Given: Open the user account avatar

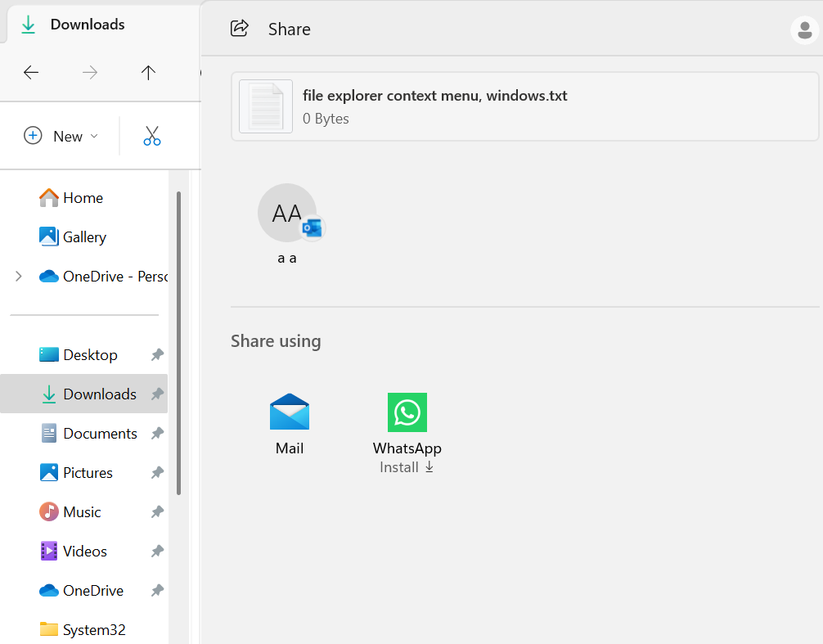Looking at the screenshot, I should (805, 30).
